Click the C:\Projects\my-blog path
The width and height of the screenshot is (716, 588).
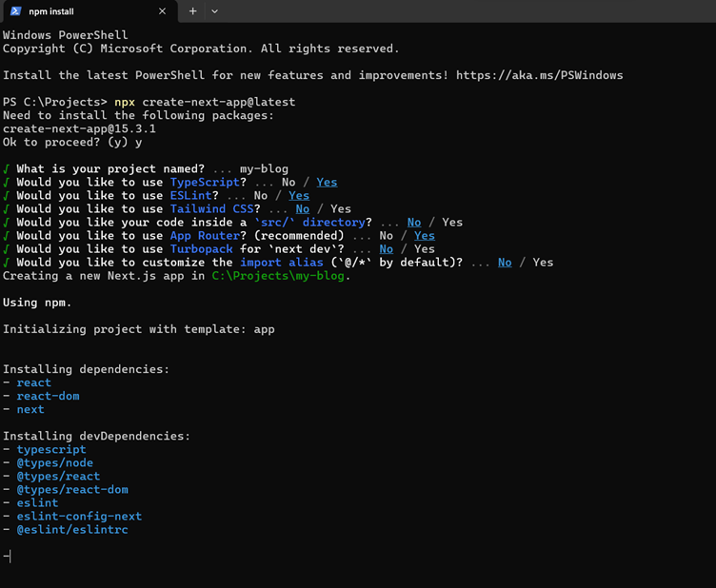[281, 276]
